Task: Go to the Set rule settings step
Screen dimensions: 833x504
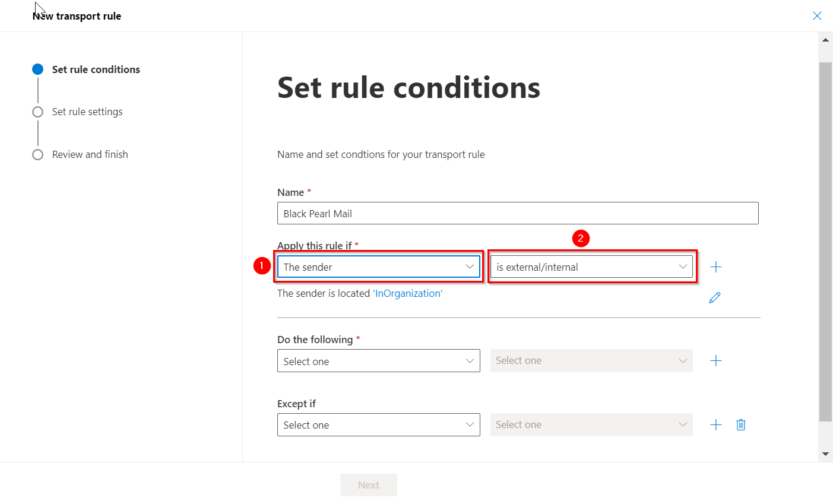Action: click(x=87, y=112)
